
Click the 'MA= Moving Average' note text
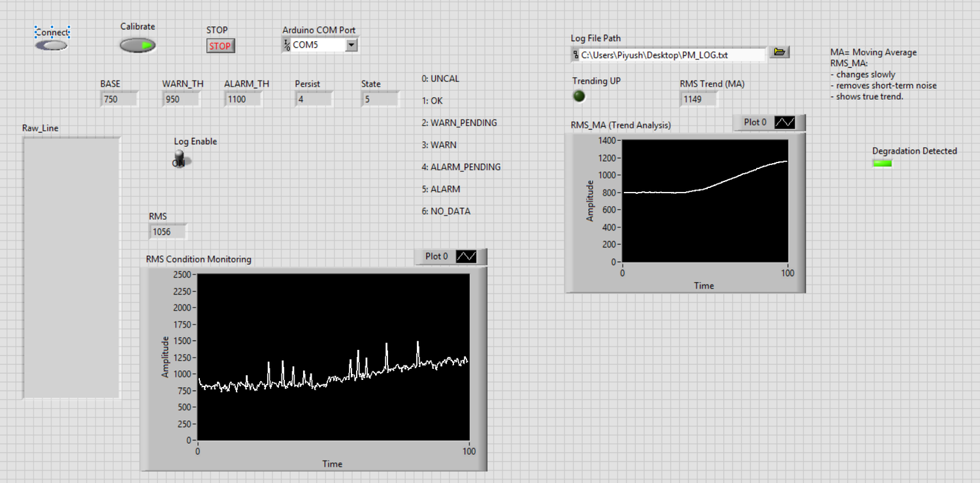[x=873, y=52]
